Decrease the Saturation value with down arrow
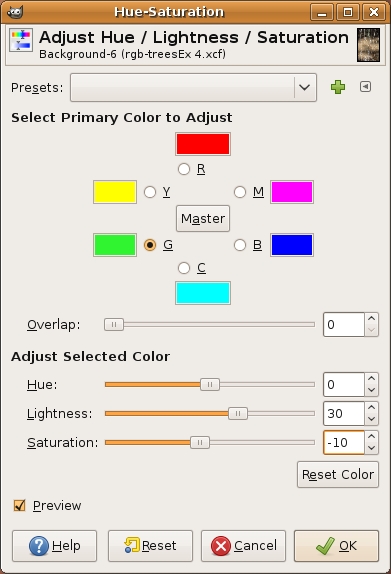Image resolution: width=391 pixels, height=574 pixels. (x=371, y=448)
